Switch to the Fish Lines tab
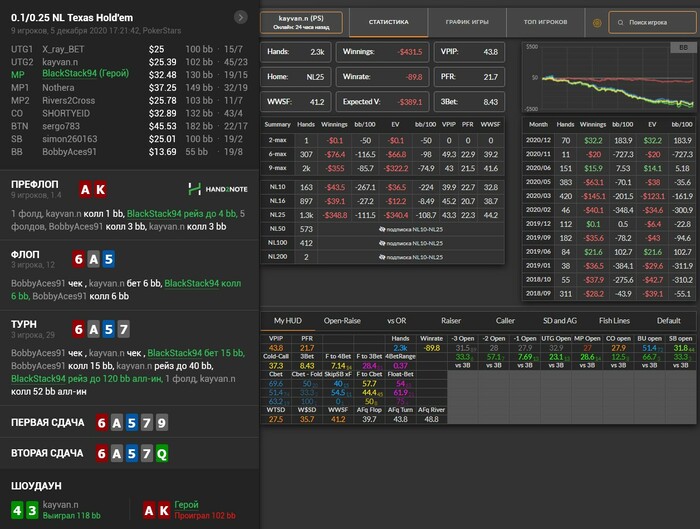 pos(614,321)
